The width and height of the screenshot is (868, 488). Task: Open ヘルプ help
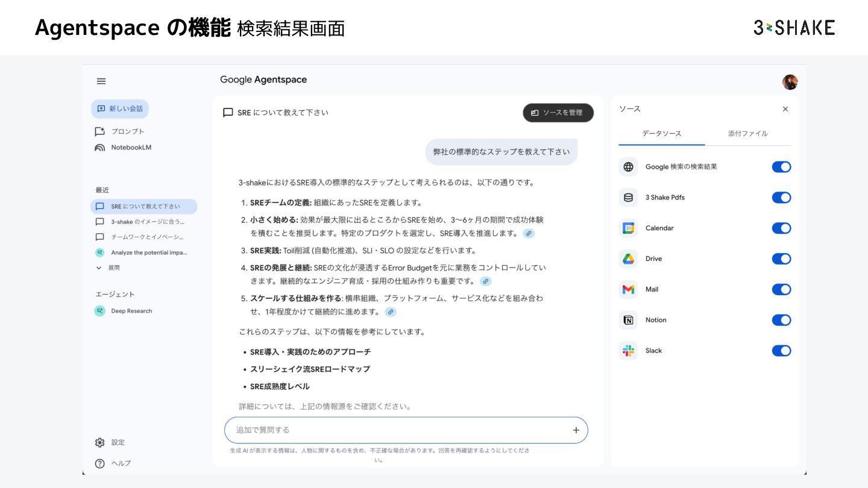(113, 463)
